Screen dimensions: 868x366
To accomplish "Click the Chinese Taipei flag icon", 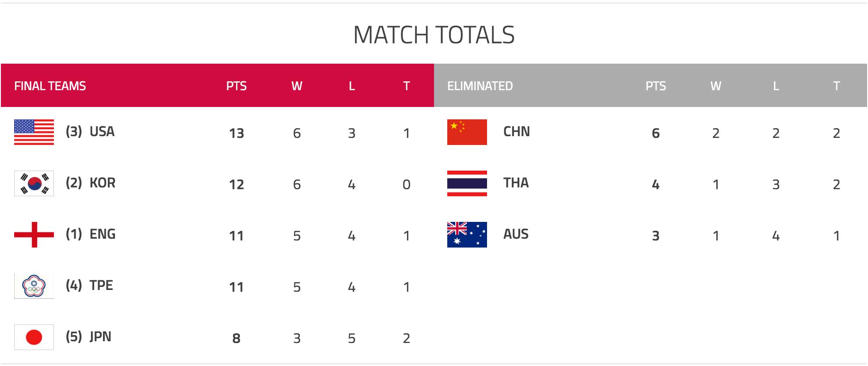I will (x=34, y=286).
